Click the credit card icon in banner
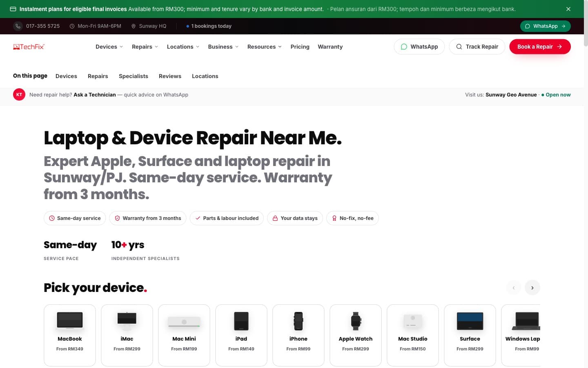588x368 pixels. [x=13, y=9]
